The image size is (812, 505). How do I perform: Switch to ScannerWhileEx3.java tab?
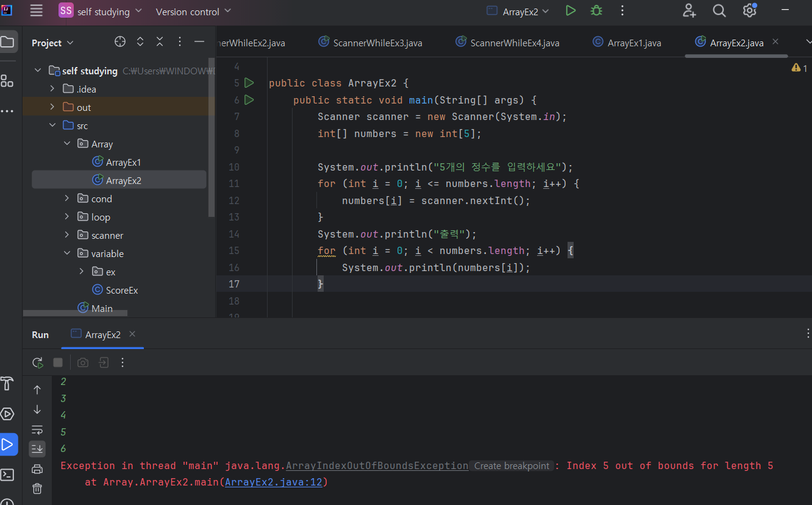point(371,43)
